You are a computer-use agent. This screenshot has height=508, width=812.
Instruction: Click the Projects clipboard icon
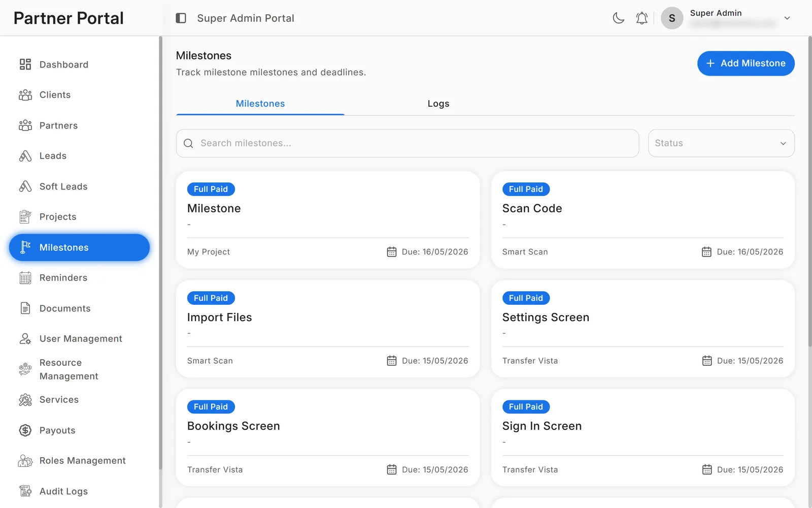click(x=25, y=217)
